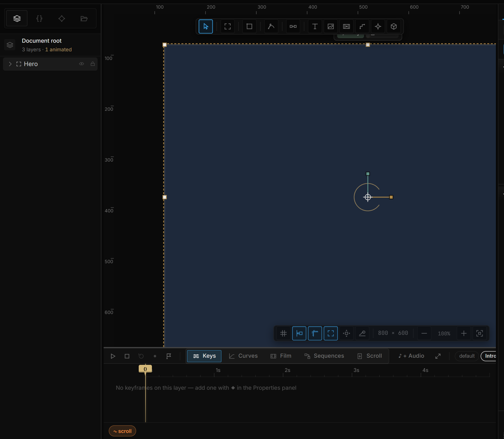Click the timeline playhead at 0
Viewport: 504px width, 439px height.
pyautogui.click(x=145, y=369)
